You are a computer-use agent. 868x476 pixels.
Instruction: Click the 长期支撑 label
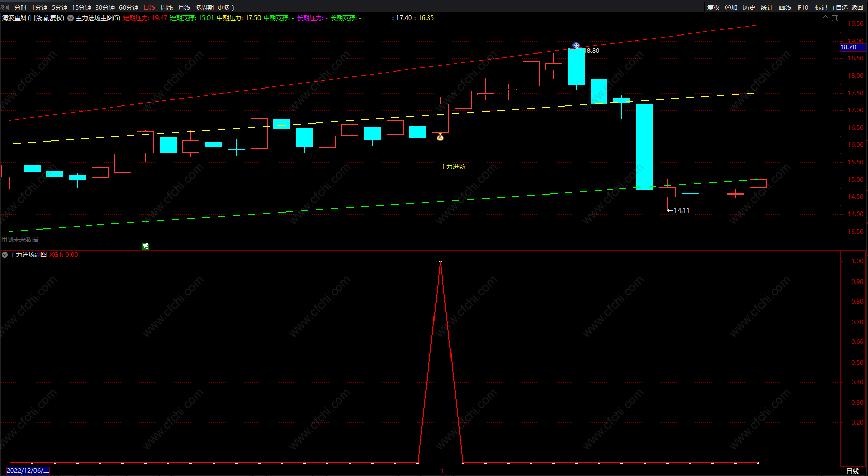coord(346,18)
